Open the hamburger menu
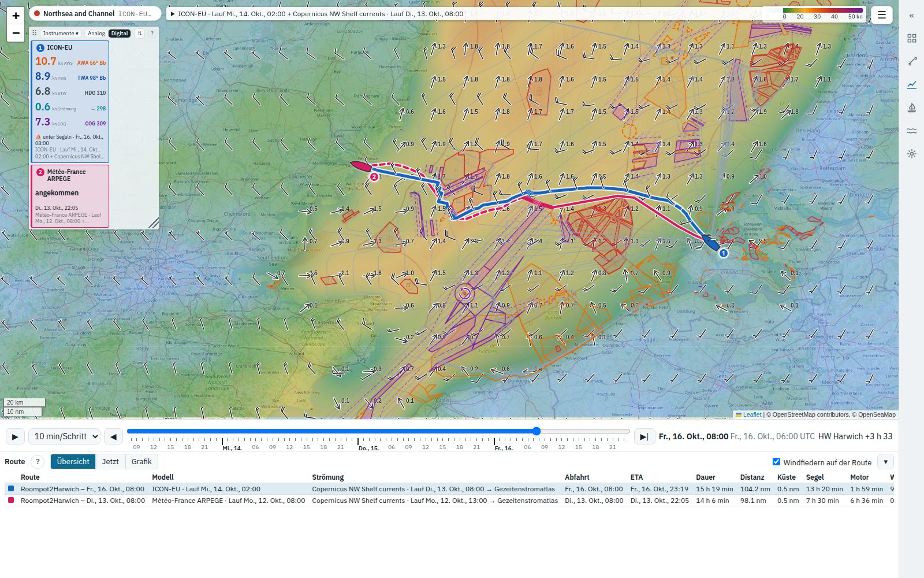 coord(882,15)
